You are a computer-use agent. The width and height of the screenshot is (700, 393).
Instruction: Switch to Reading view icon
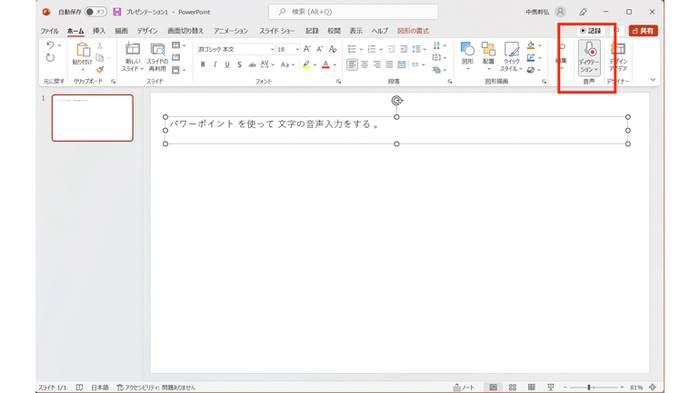tap(531, 387)
